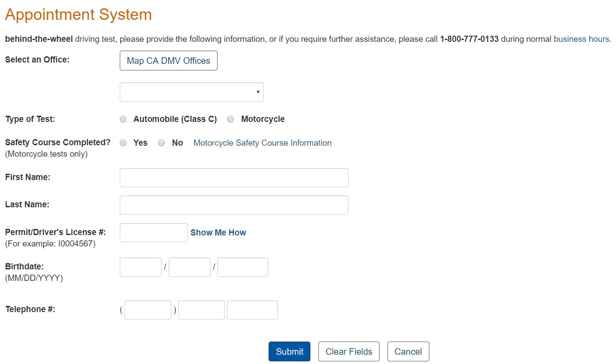616x364 pixels.
Task: Choose No for Safety Course Completed
Action: pos(162,143)
